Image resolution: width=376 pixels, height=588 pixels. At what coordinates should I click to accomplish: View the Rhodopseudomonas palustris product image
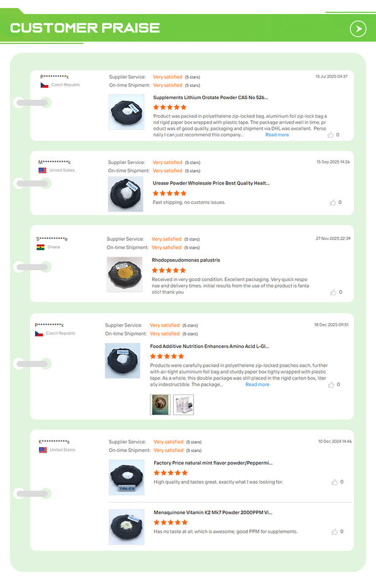[124, 274]
